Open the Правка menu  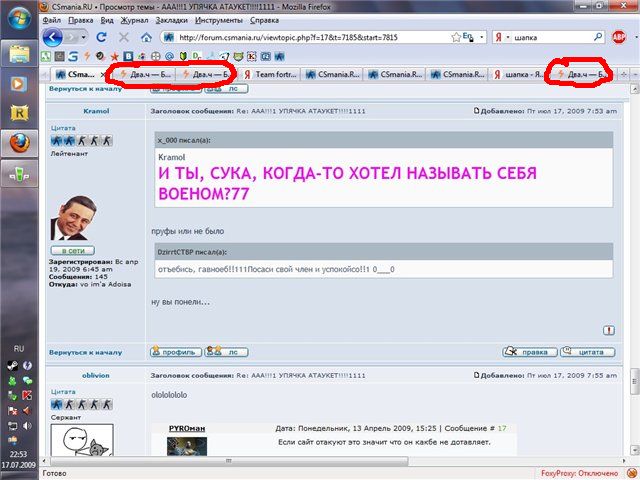pos(80,20)
